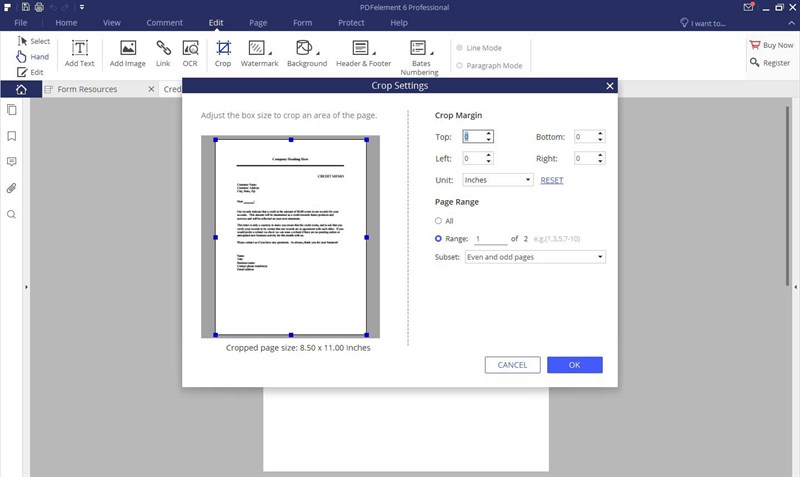Expand the right side panel arrow
This screenshot has height=477, width=800.
tap(795, 287)
